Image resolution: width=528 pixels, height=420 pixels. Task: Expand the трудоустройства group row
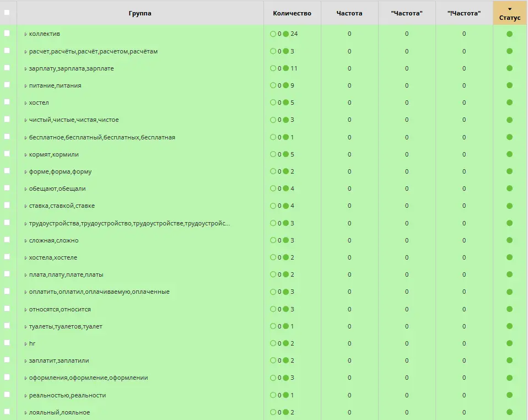click(25, 224)
